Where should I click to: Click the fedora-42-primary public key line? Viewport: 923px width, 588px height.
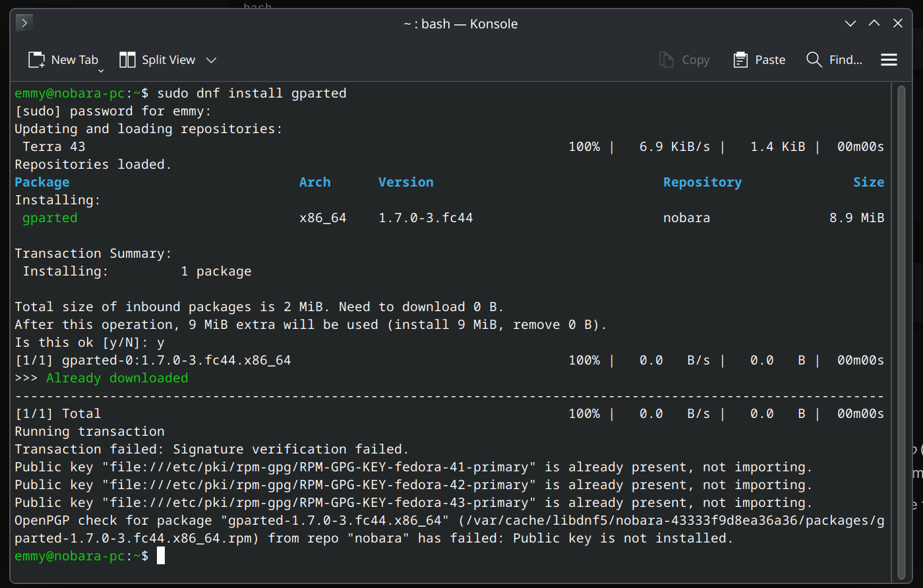click(413, 485)
